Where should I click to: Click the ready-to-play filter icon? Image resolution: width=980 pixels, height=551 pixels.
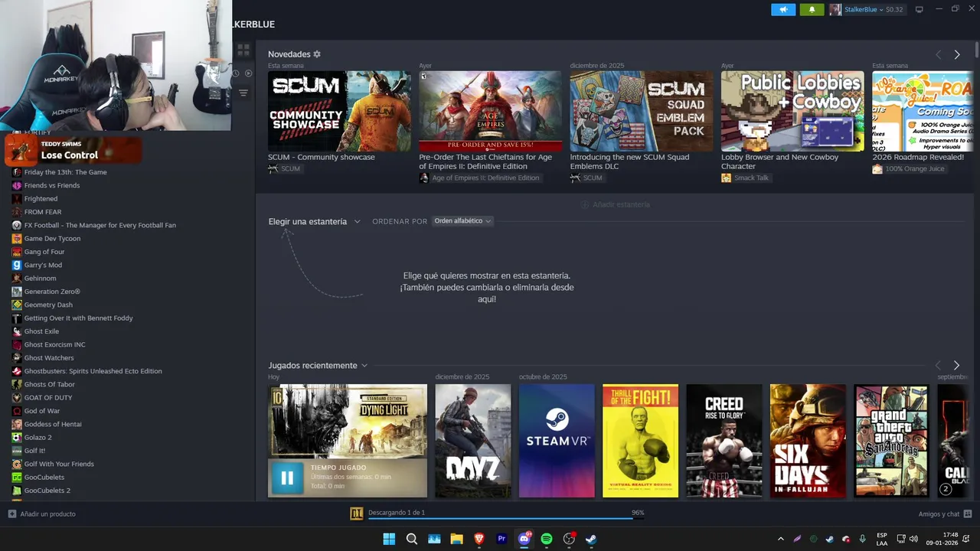pos(248,73)
